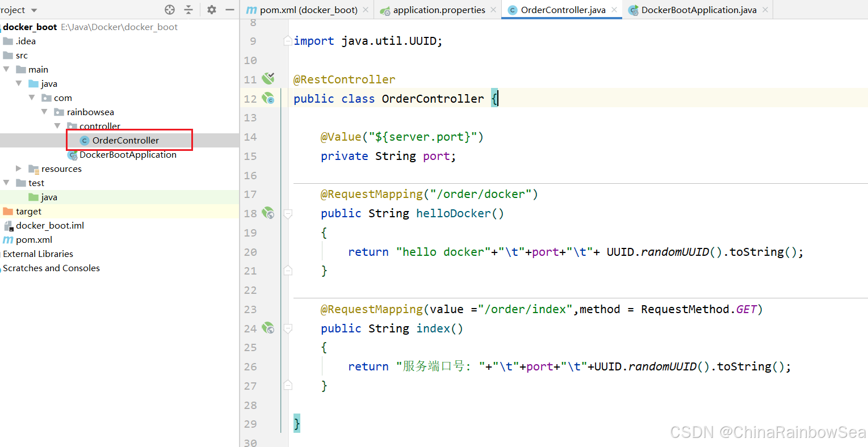Select OrderController class in project tree
This screenshot has width=868, height=447.
coord(125,140)
